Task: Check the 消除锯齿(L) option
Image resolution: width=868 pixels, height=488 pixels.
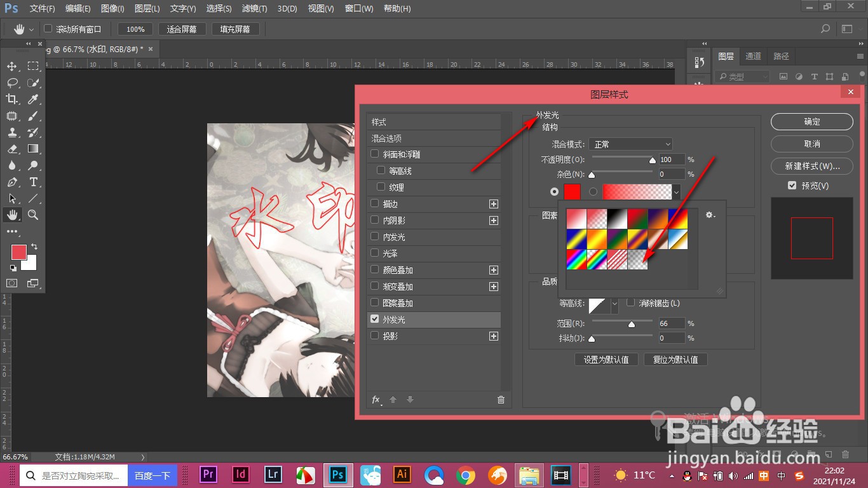Action: [x=631, y=302]
